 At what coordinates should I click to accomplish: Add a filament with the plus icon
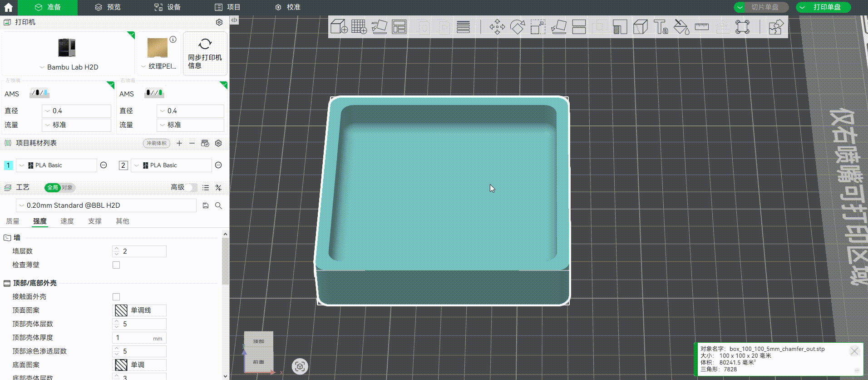(179, 143)
